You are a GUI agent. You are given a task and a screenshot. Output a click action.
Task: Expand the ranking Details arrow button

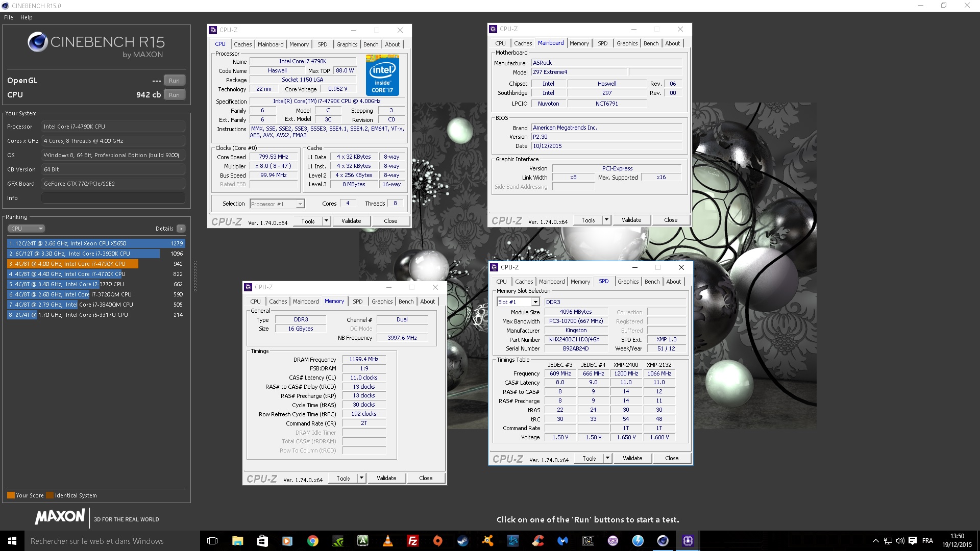click(x=181, y=229)
